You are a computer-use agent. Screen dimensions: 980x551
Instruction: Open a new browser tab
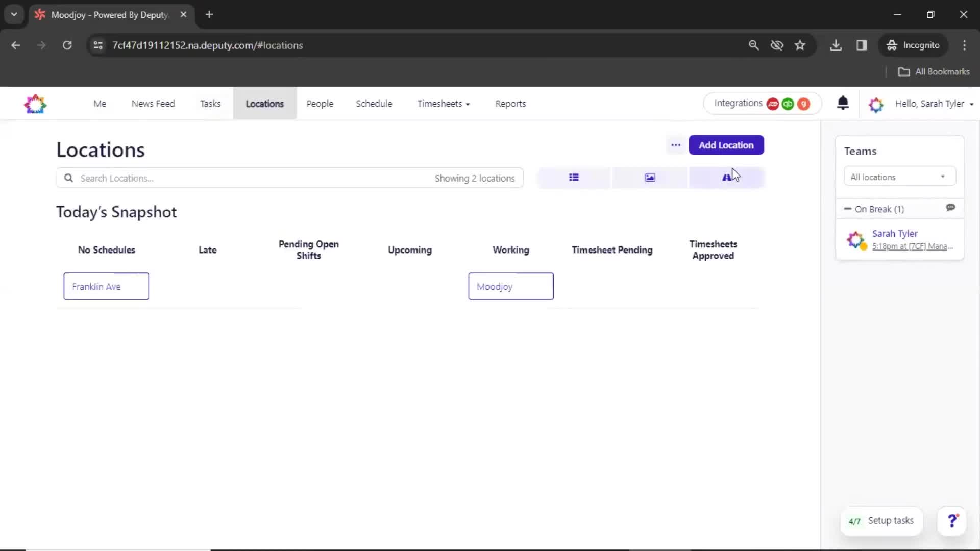click(x=209, y=15)
